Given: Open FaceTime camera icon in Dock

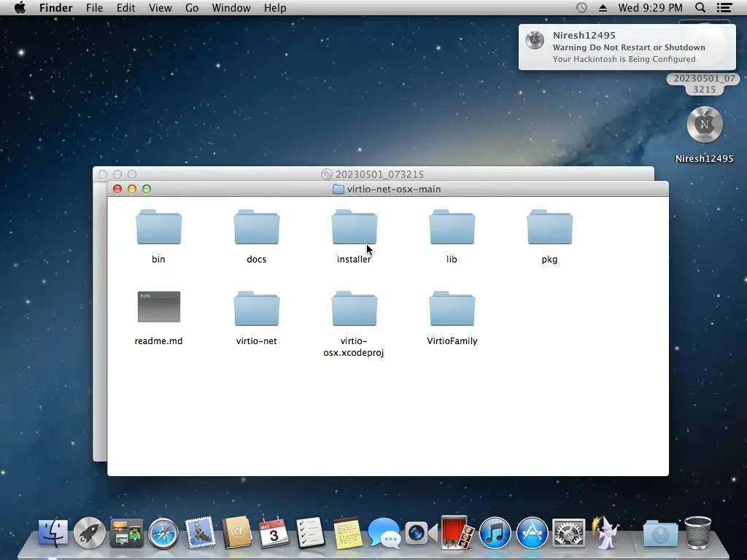Looking at the screenshot, I should coord(421,532).
